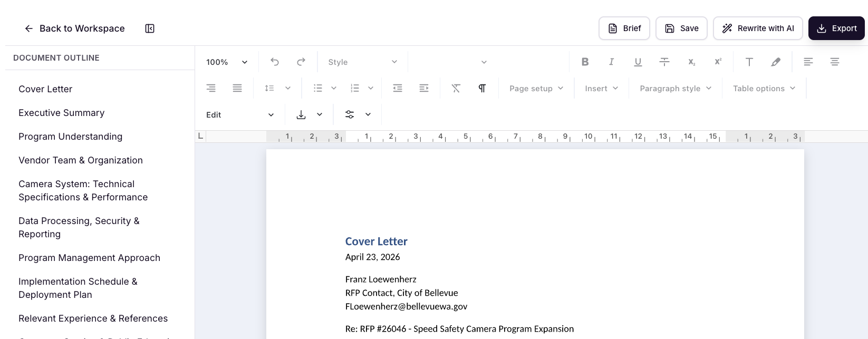This screenshot has width=868, height=339.
Task: Open the Table options menu
Action: 764,88
